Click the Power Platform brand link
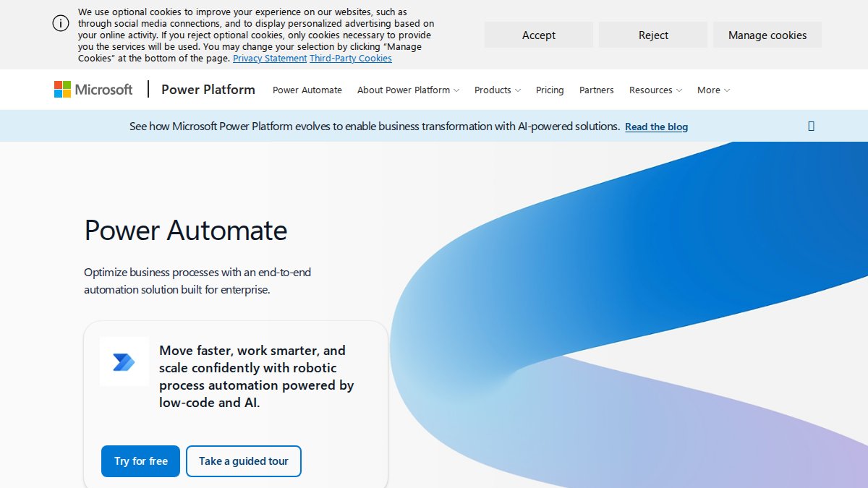This screenshot has height=488, width=868. (x=208, y=90)
